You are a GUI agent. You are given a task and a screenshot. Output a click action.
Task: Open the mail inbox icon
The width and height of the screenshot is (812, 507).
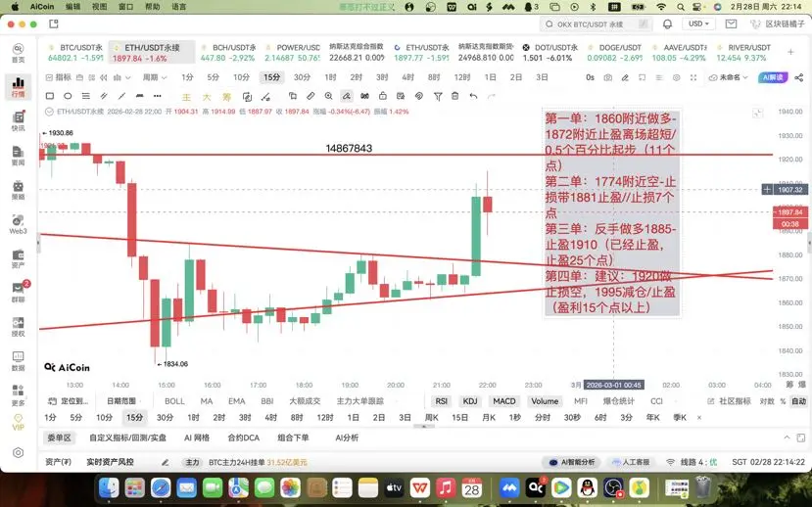tap(731, 23)
